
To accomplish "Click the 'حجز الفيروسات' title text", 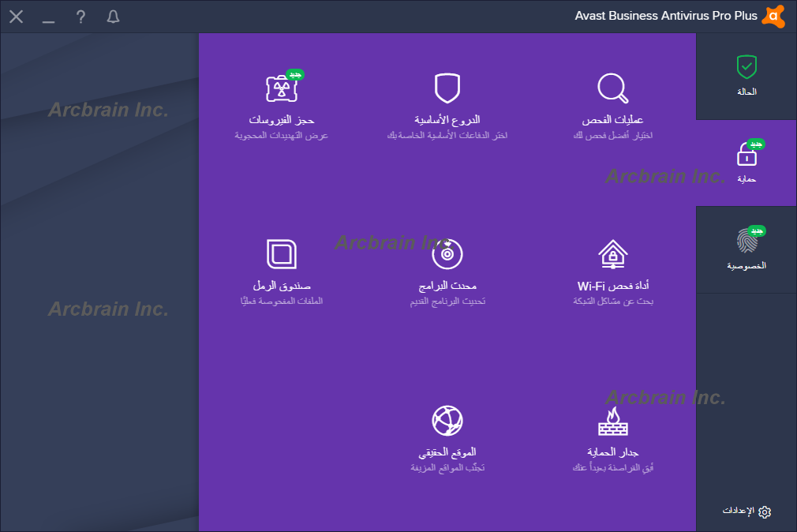I will (x=282, y=120).
